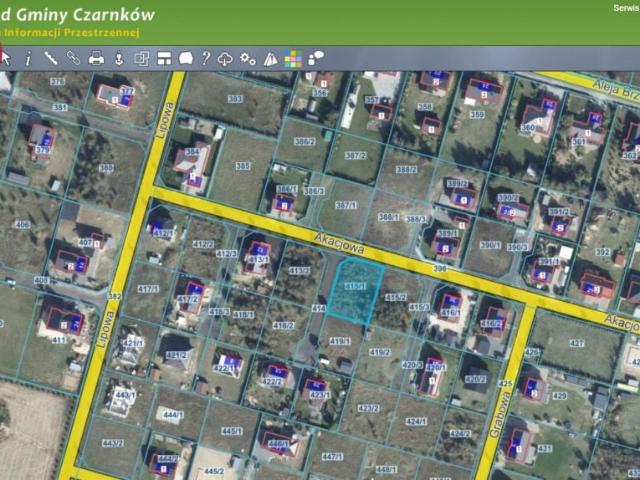
Task: Click parcel label 419/1
Action: coord(340,341)
